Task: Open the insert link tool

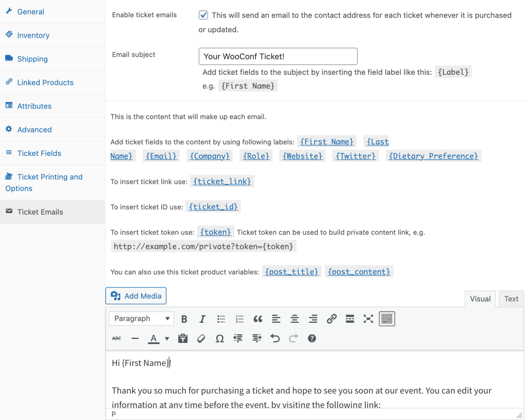Action: click(x=332, y=319)
